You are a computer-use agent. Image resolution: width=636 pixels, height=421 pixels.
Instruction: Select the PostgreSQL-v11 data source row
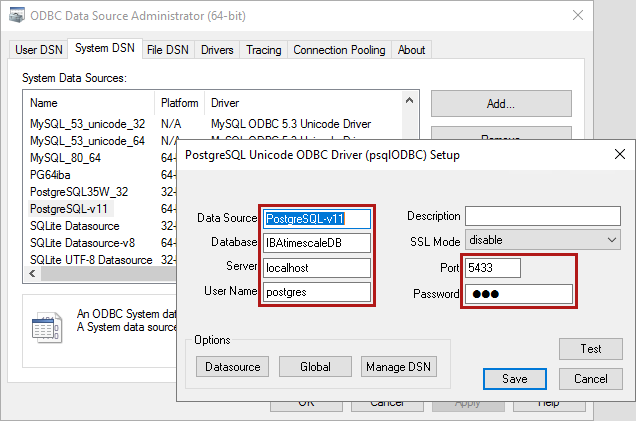click(x=69, y=209)
